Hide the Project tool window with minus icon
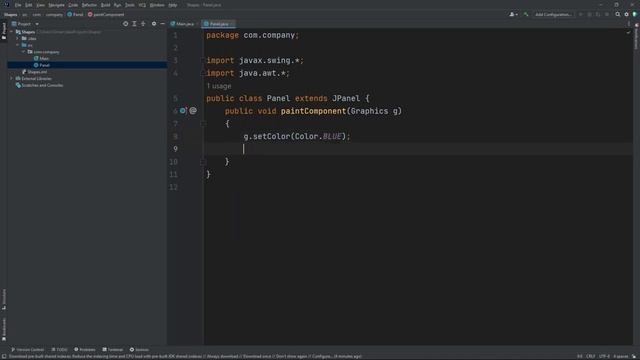 162,24
